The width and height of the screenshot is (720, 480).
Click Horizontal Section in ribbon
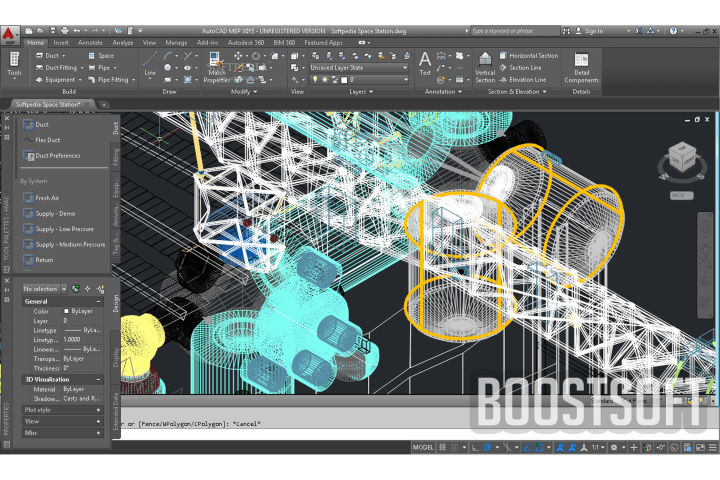[533, 56]
